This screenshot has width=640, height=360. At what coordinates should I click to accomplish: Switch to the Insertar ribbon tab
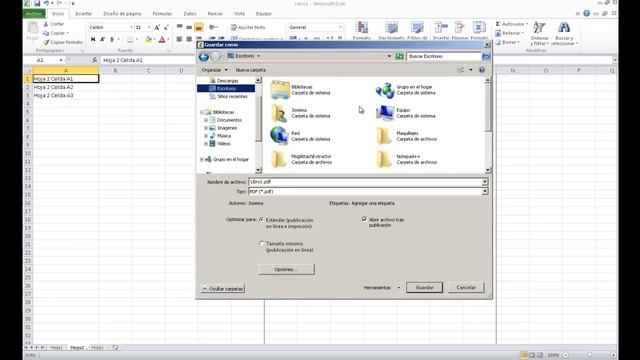(x=84, y=13)
